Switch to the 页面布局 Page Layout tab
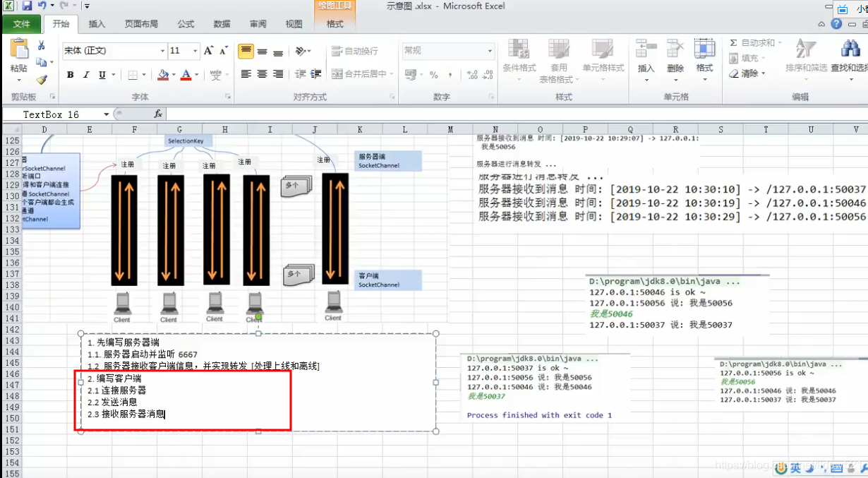This screenshot has width=868, height=478. coord(141,24)
